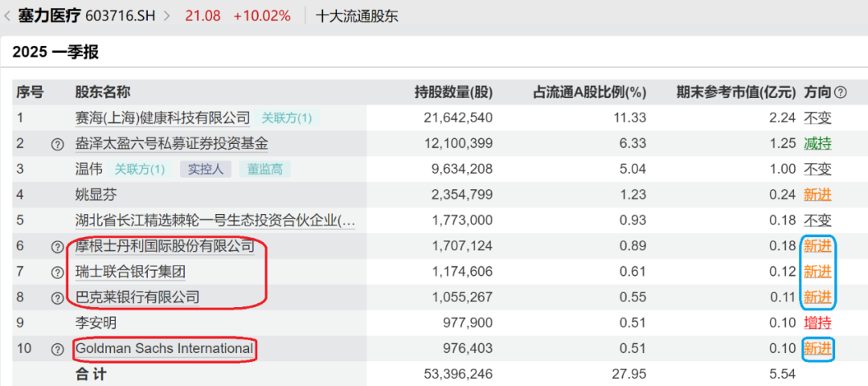Open shareholder 赛海(上海)健康科技有限公司

click(x=162, y=118)
